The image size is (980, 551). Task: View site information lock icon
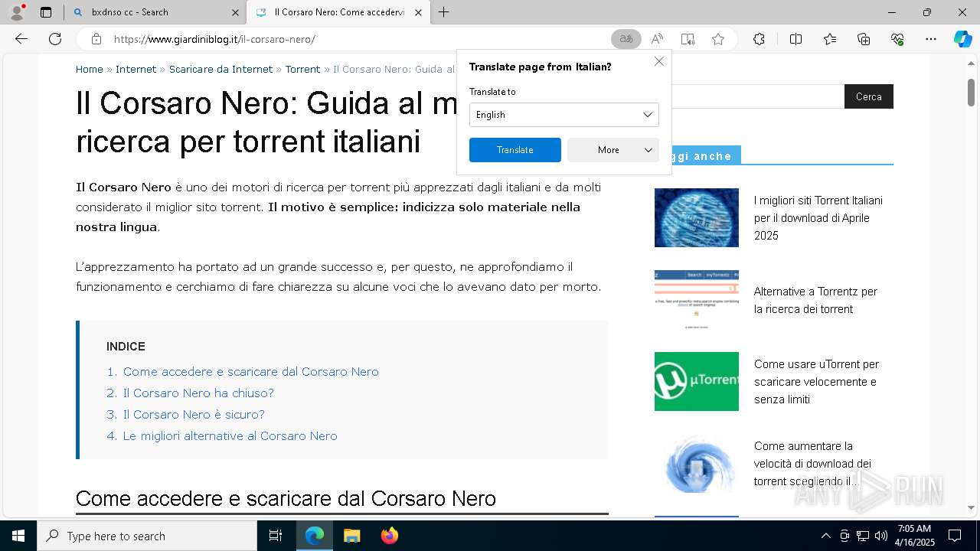pos(96,39)
